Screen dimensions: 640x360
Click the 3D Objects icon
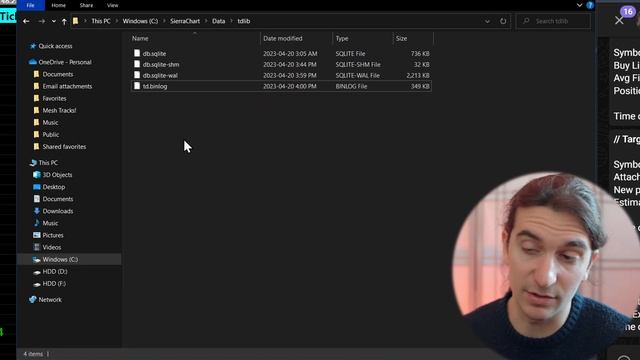tap(36, 175)
